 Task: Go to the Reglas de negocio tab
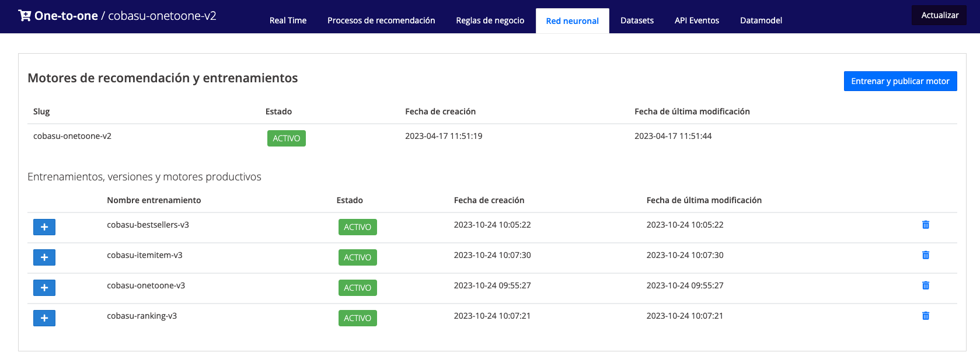[x=490, y=20]
